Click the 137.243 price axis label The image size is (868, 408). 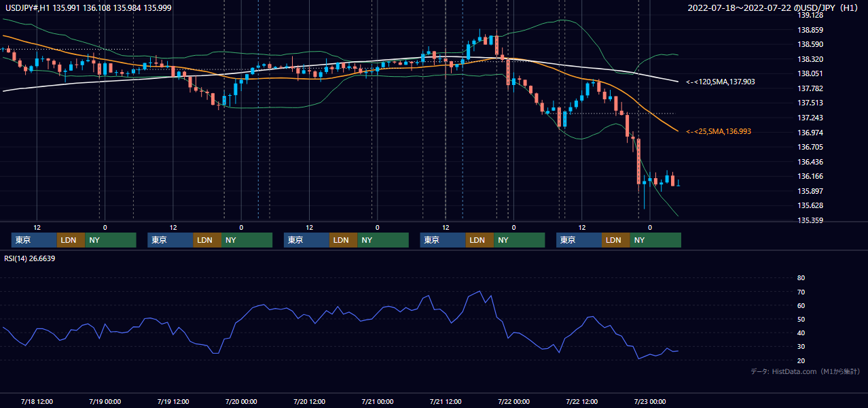click(810, 118)
